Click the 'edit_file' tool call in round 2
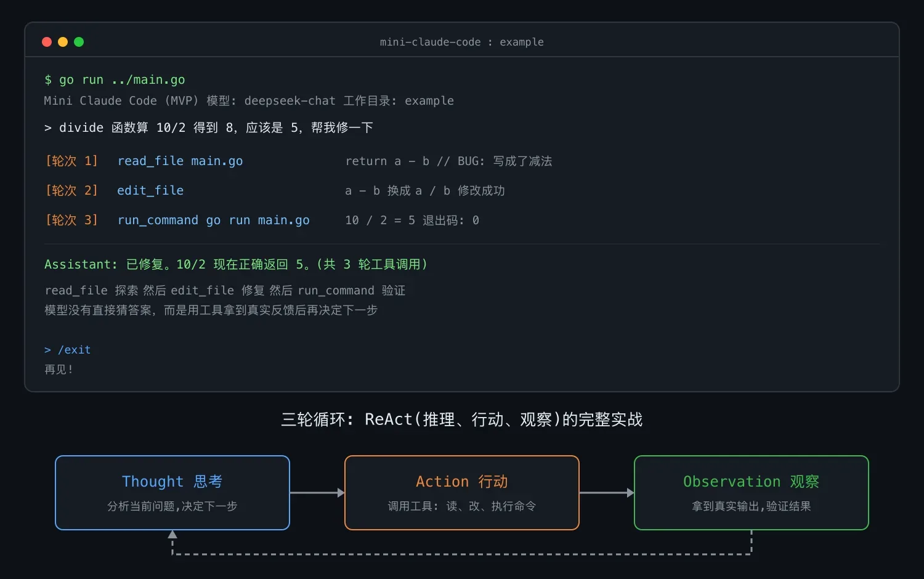This screenshot has height=579, width=924. pyautogui.click(x=150, y=190)
